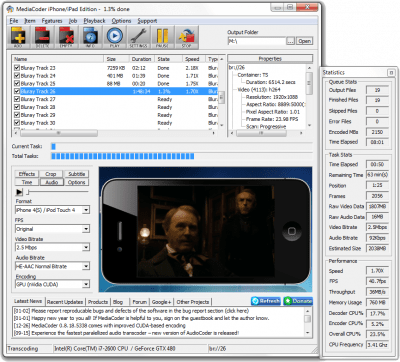Uncheck Bluray Track 27 checkbox
This screenshot has width=400, height=362.
coord(17,99)
